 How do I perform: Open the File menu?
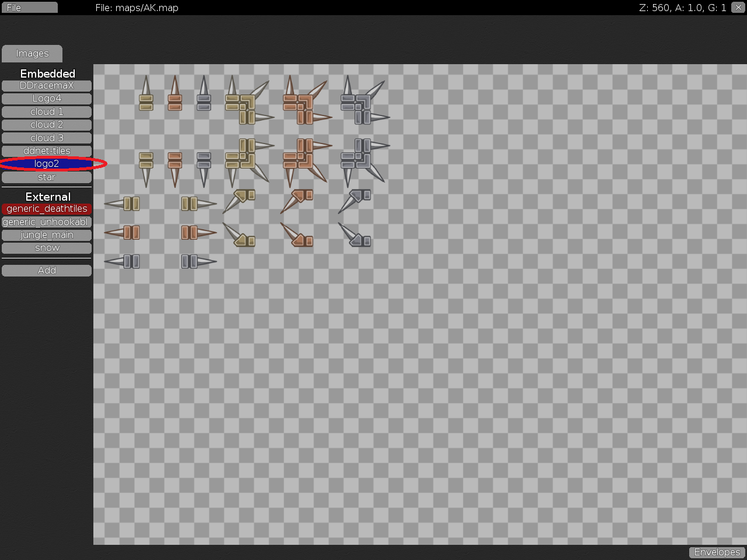pos(29,8)
